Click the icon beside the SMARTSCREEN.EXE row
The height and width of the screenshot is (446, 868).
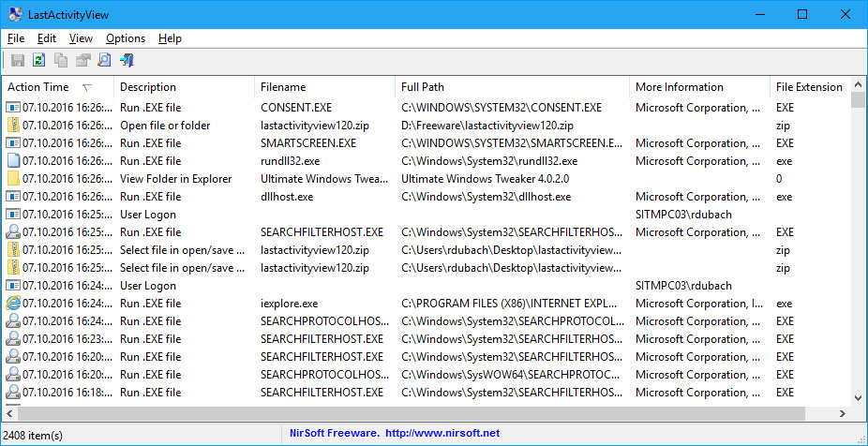coord(13,143)
